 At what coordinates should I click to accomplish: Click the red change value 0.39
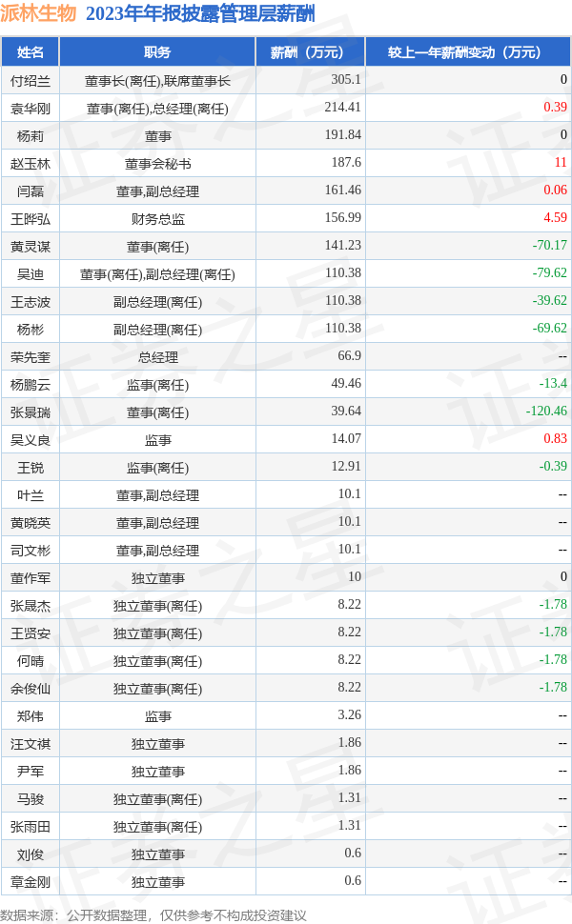click(x=555, y=107)
